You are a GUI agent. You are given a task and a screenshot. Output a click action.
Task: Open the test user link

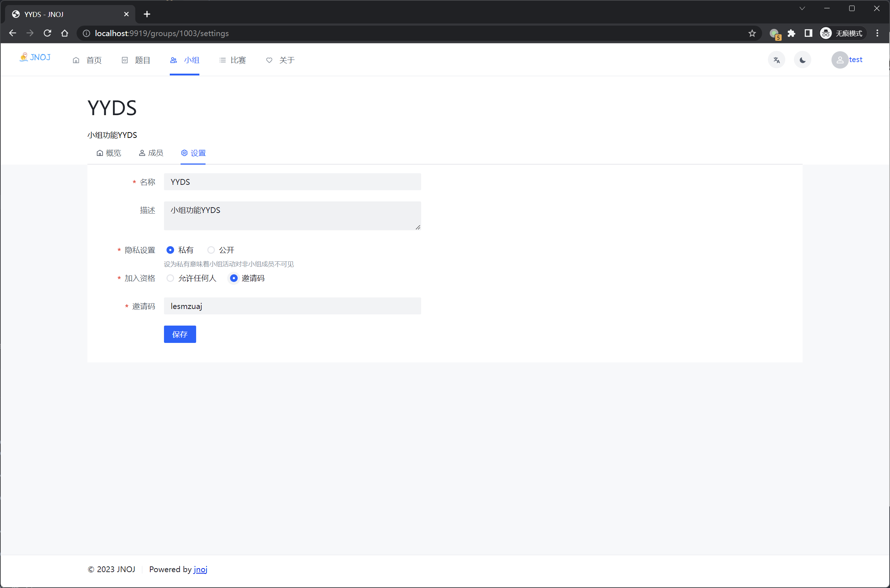point(855,60)
